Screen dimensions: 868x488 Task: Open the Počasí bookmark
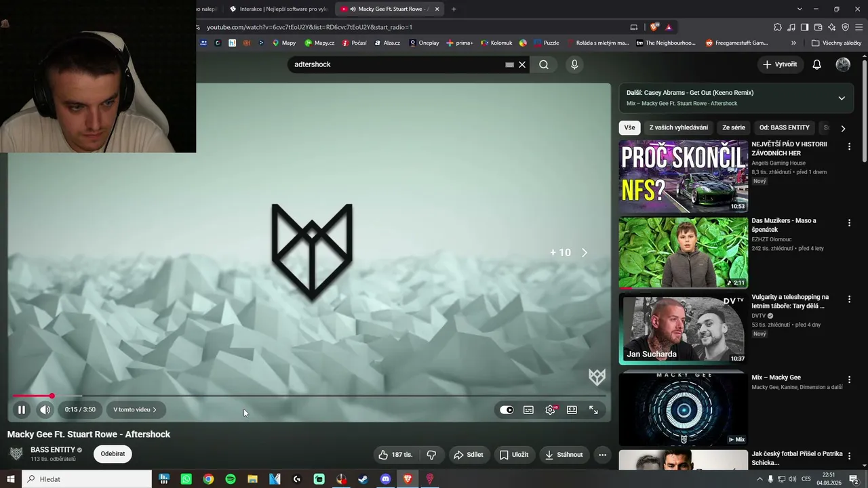coord(354,43)
